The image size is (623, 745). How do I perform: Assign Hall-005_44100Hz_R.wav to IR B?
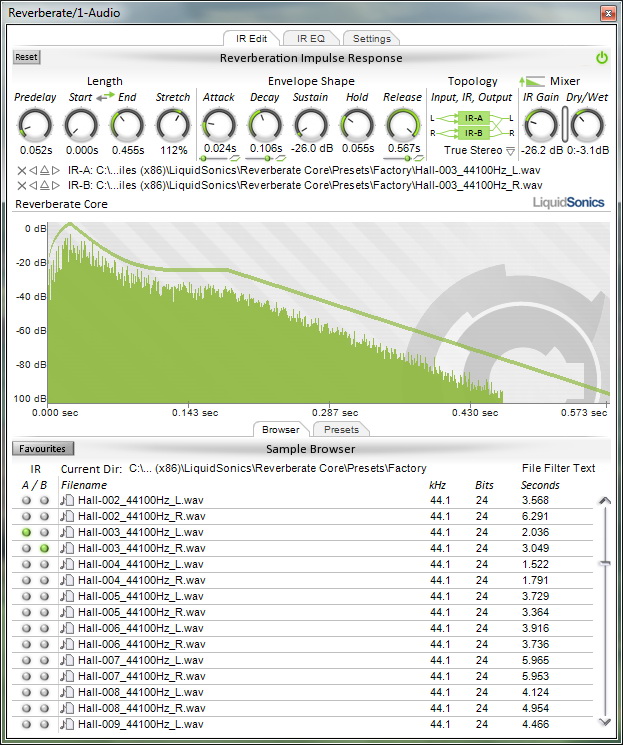(x=44, y=612)
